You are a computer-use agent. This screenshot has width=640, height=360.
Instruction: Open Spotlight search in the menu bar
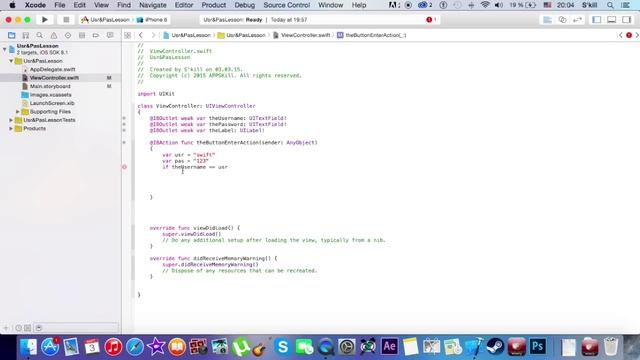(610, 5)
